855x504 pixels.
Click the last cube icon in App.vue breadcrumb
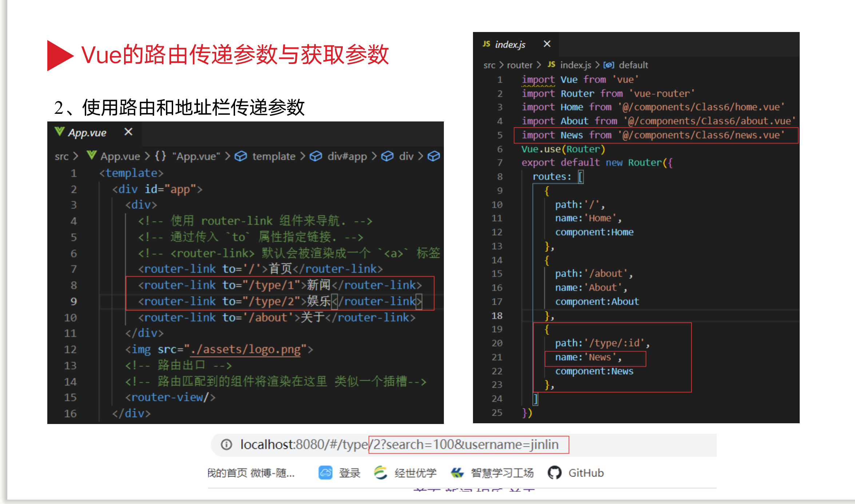pyautogui.click(x=433, y=156)
